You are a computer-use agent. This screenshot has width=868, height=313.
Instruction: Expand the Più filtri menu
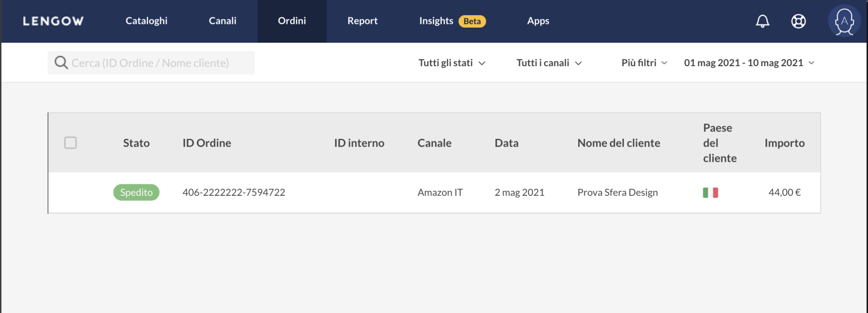pos(644,63)
